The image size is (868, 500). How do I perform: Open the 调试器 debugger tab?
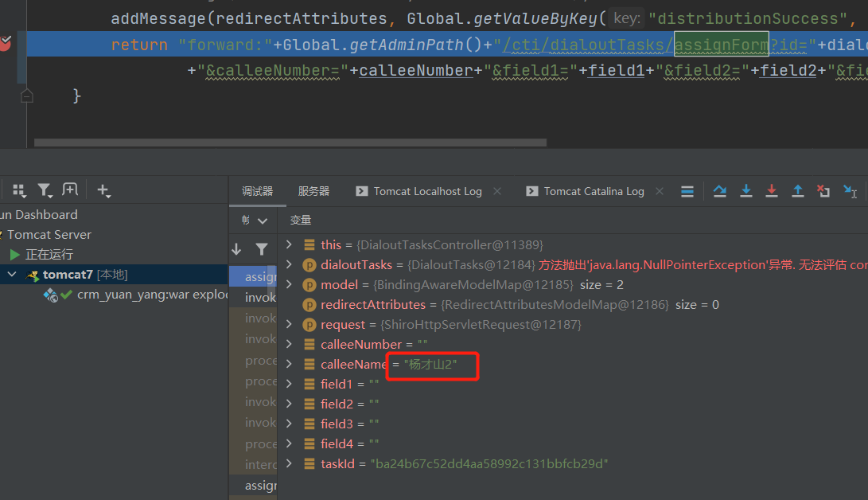tap(258, 191)
